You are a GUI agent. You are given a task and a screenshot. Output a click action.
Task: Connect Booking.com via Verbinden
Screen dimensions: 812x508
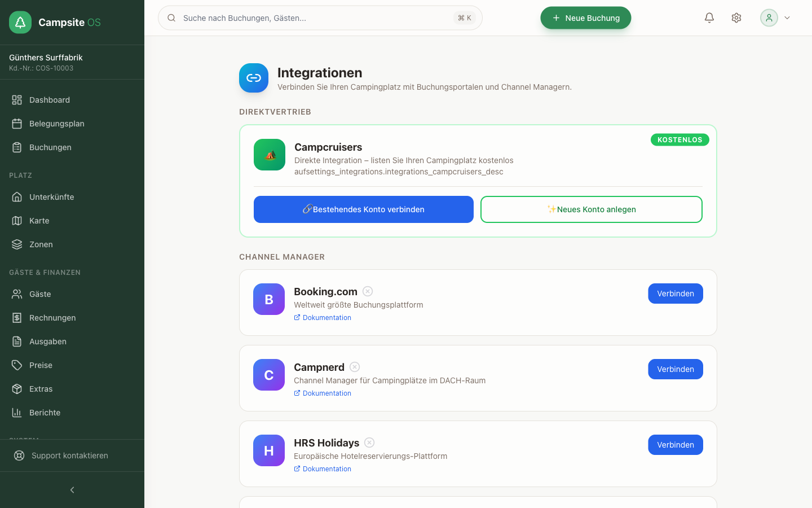coord(676,294)
